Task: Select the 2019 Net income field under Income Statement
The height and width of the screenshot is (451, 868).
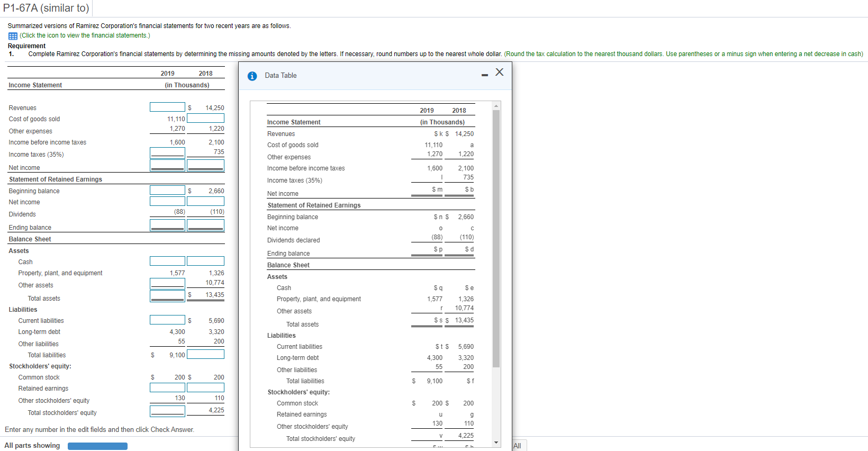Action: point(167,166)
